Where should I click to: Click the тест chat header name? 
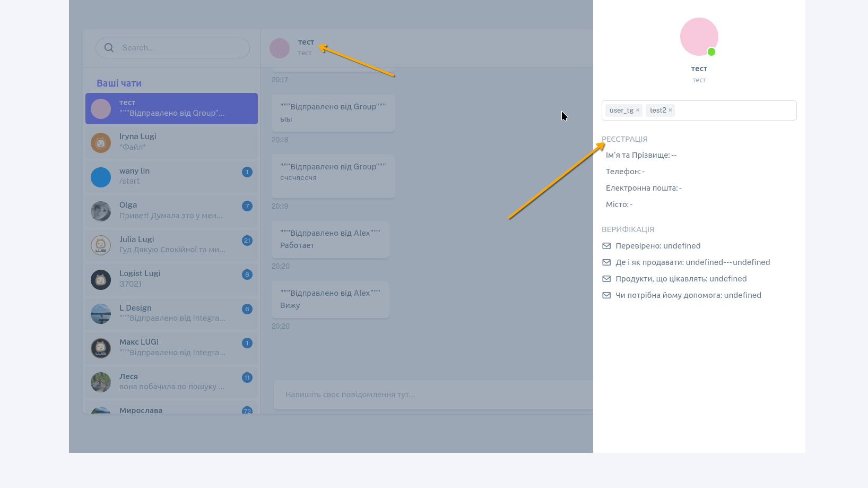pos(306,42)
